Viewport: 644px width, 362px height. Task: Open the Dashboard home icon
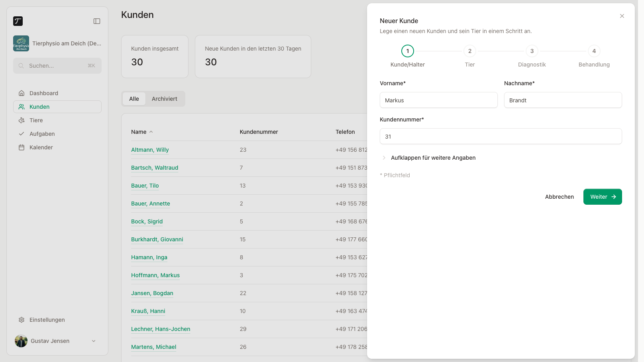(22, 93)
